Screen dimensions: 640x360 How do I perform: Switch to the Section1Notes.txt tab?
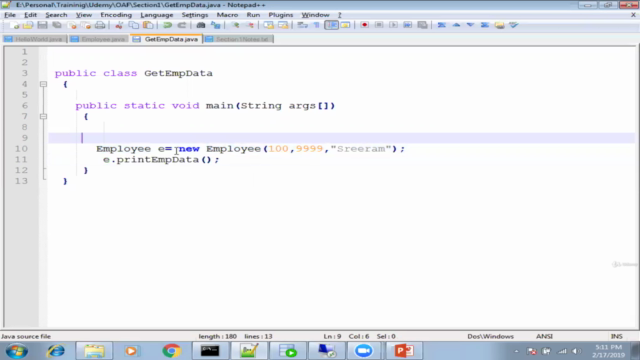click(x=238, y=39)
